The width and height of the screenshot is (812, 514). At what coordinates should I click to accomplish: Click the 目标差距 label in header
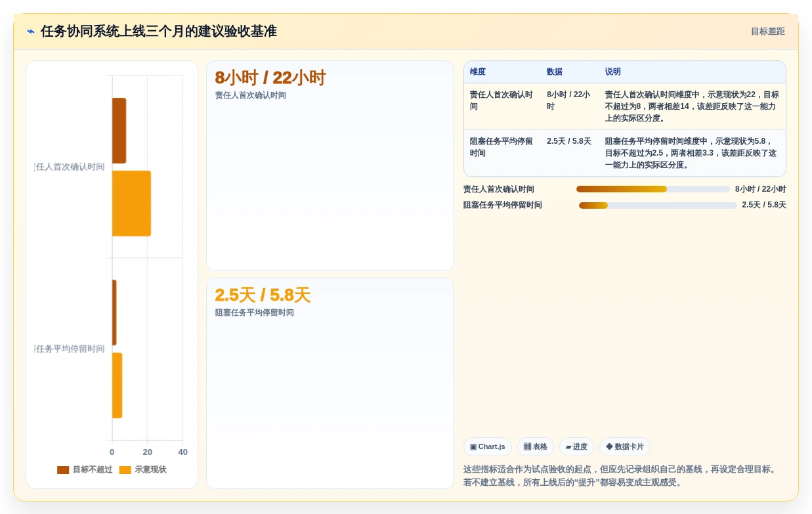[x=768, y=32]
